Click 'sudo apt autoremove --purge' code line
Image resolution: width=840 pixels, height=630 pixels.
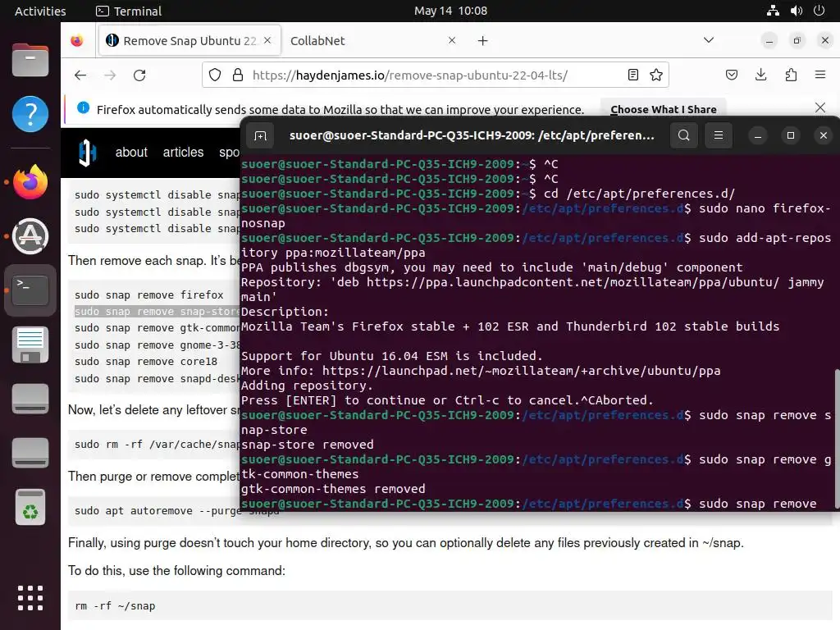(157, 510)
